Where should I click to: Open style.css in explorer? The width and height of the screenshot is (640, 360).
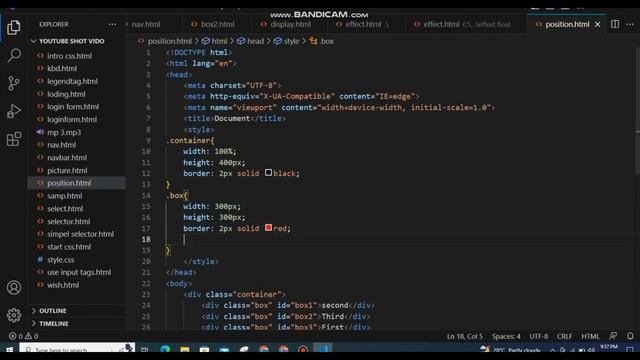(60, 260)
